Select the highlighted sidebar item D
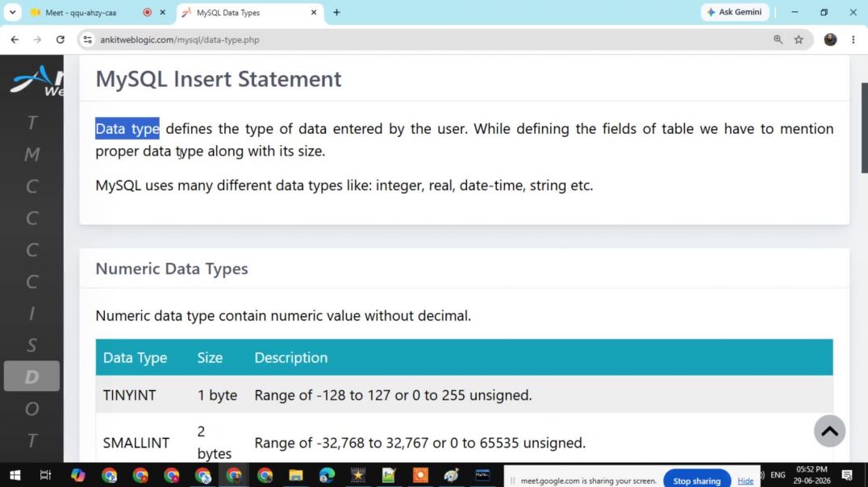The image size is (868, 487). [x=31, y=377]
